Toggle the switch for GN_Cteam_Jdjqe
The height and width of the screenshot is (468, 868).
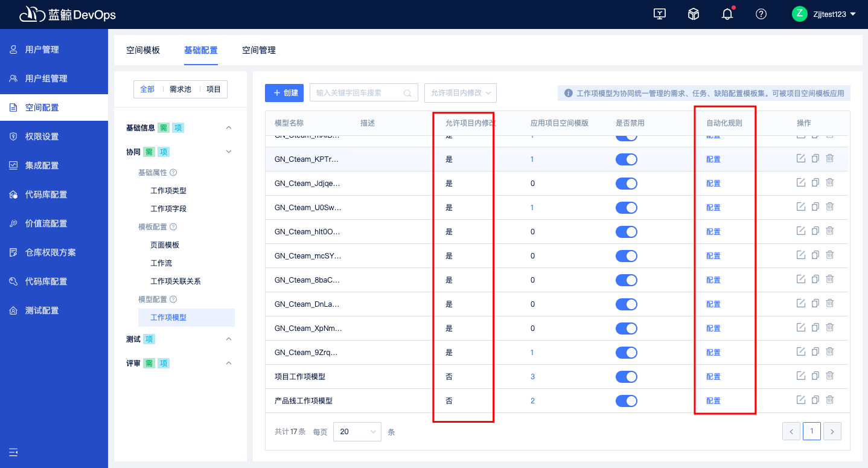(x=627, y=184)
